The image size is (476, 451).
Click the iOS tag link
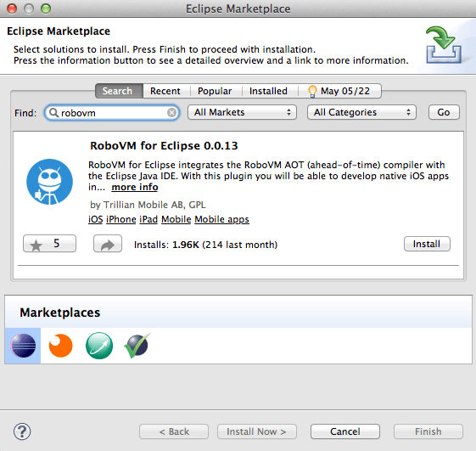(x=96, y=219)
